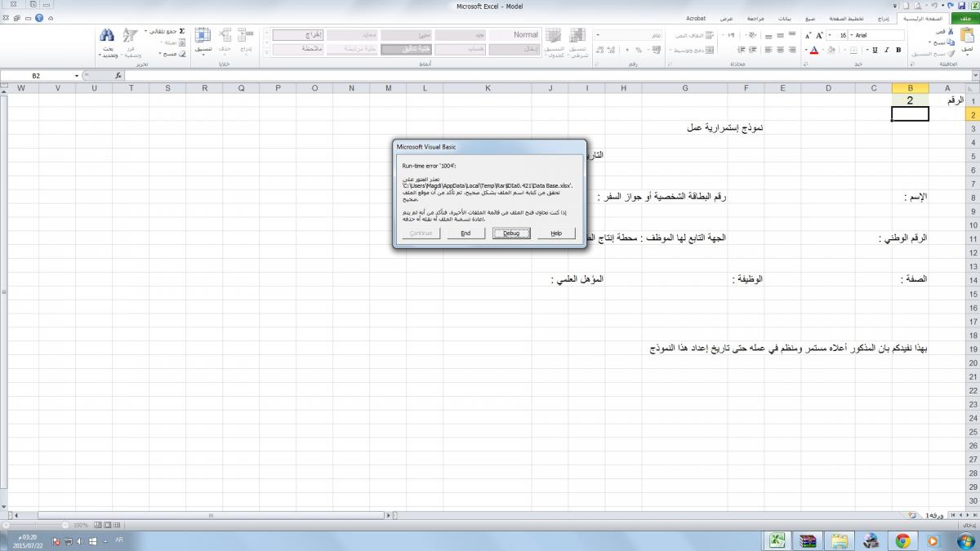This screenshot has width=980, height=551.
Task: Select cell B1 containing the value 2
Action: pyautogui.click(x=910, y=100)
